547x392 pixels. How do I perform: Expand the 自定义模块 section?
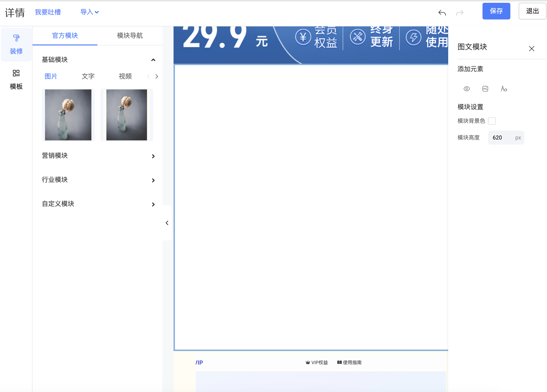pos(153,205)
